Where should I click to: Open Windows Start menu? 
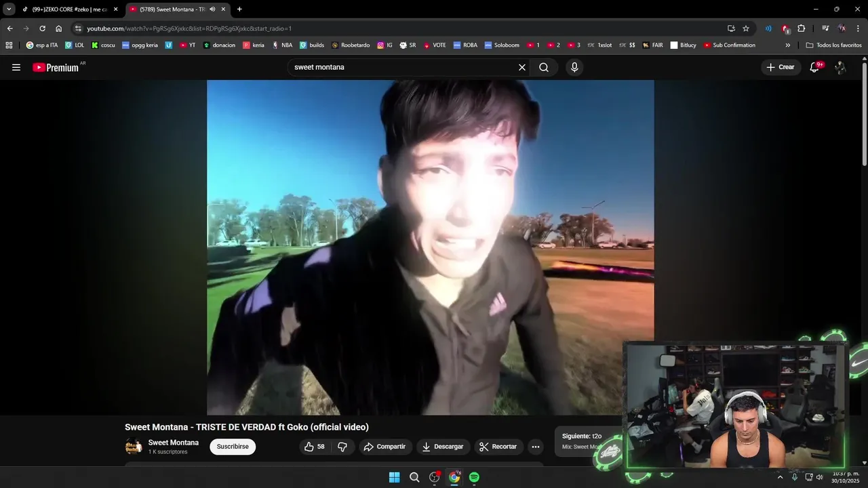click(394, 477)
